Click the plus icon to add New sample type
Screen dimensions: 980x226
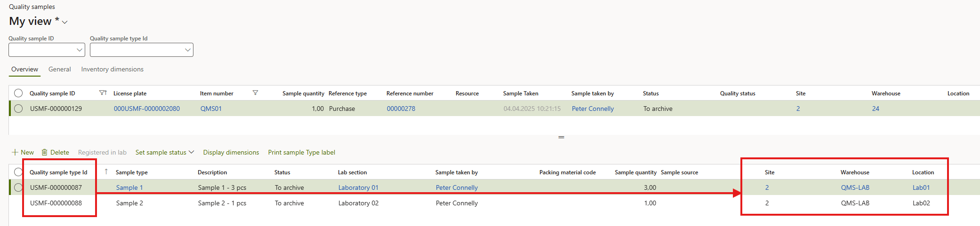(15, 152)
